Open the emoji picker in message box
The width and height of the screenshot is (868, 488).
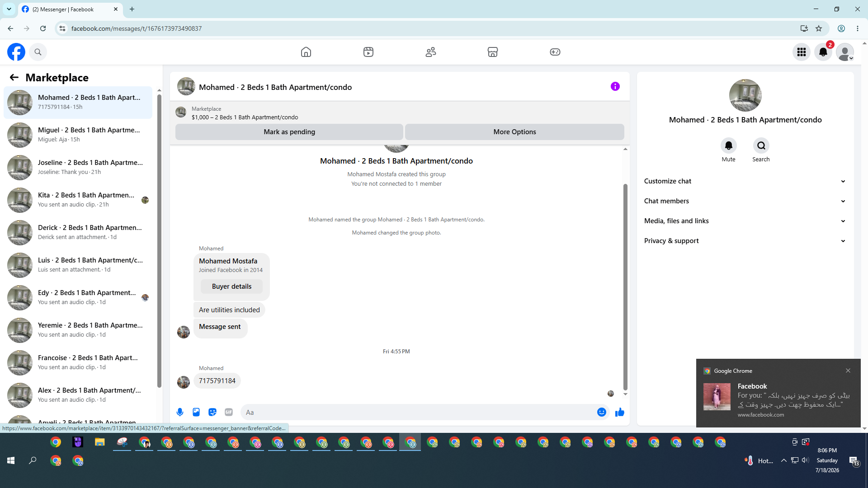pos(602,412)
